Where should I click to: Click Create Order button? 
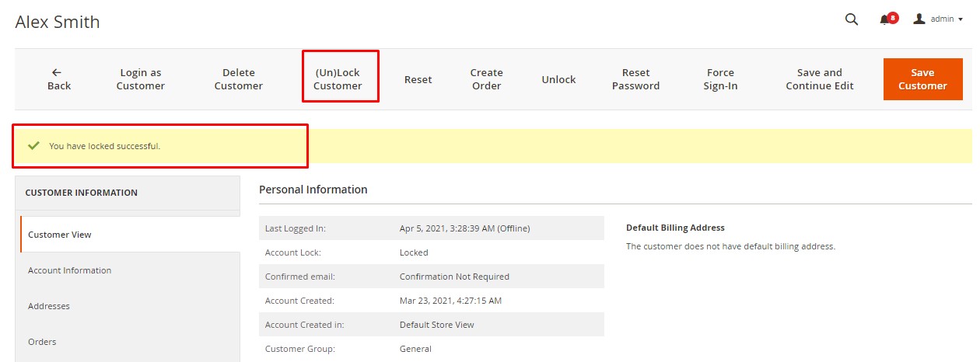click(x=487, y=79)
